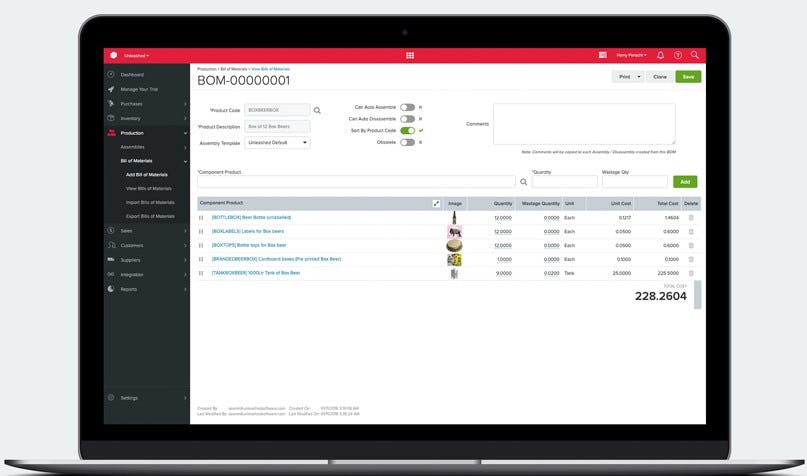807x476 pixels.
Task: Click the View Bills of Materials breadcrumb link
Action: (270, 69)
